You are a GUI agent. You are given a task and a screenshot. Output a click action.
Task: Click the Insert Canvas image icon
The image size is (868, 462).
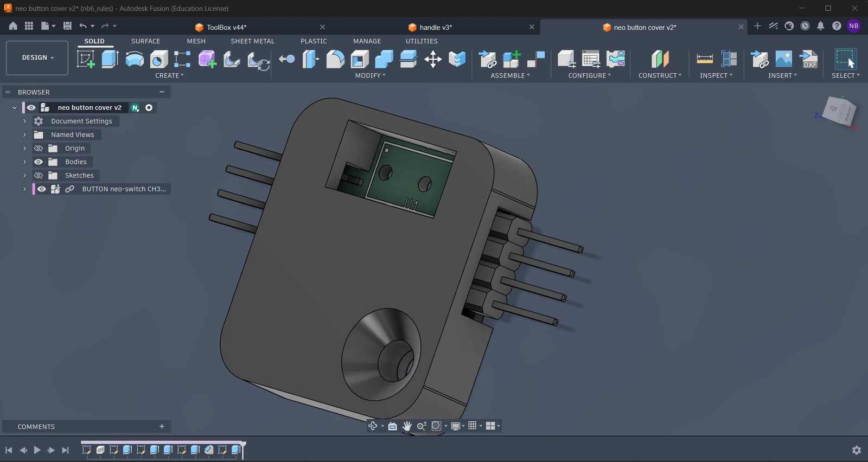click(784, 59)
